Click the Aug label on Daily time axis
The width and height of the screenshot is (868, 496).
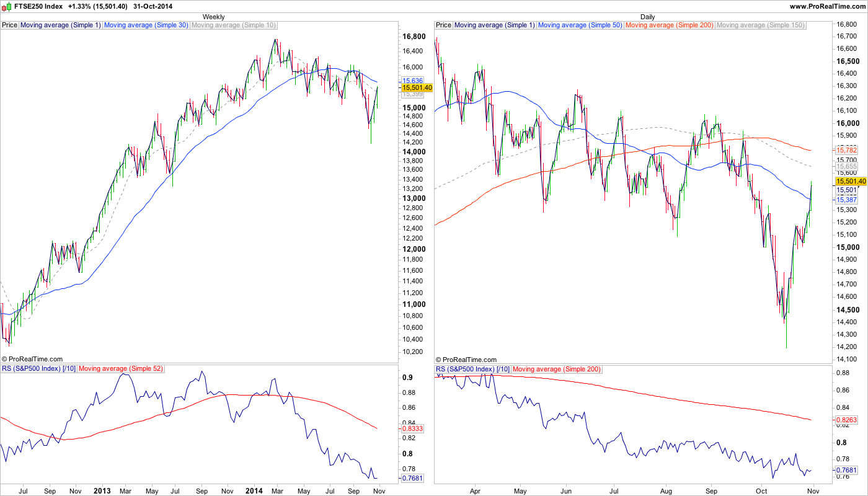click(665, 491)
